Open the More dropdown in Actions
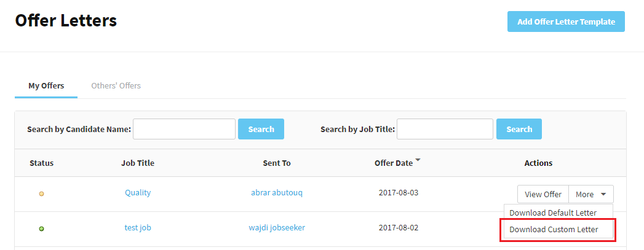The height and width of the screenshot is (250, 644). [590, 194]
